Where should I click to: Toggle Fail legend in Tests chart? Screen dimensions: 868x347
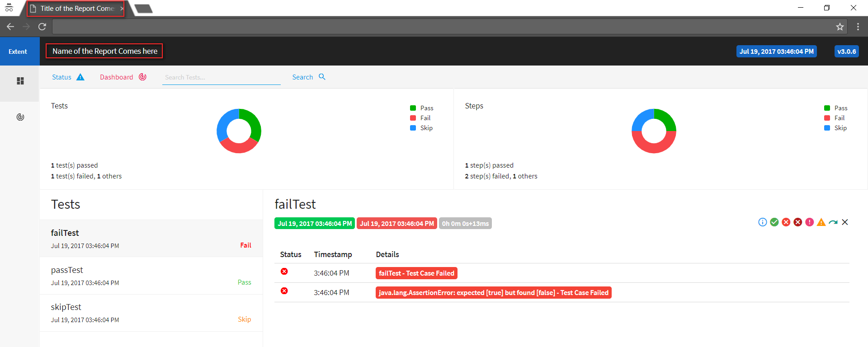[x=420, y=118]
